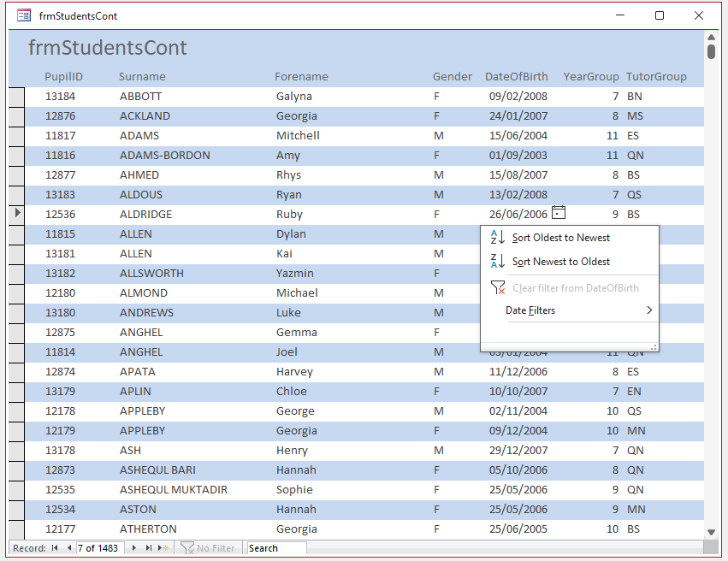Click PupilID 12177
Viewport: 728px width, 561px height.
pyautogui.click(x=61, y=529)
